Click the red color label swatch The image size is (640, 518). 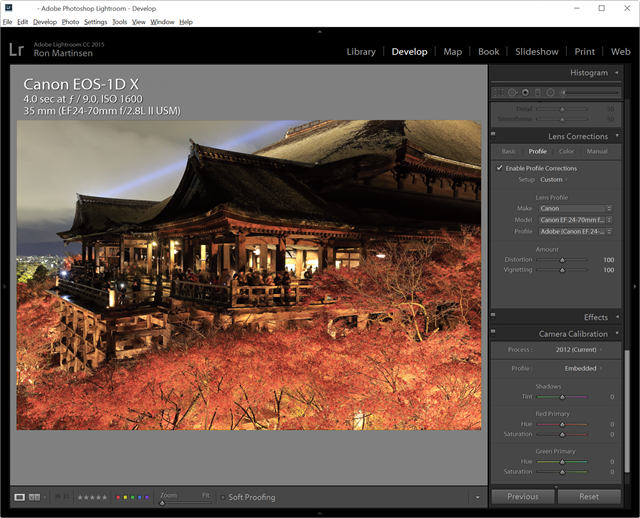(119, 497)
